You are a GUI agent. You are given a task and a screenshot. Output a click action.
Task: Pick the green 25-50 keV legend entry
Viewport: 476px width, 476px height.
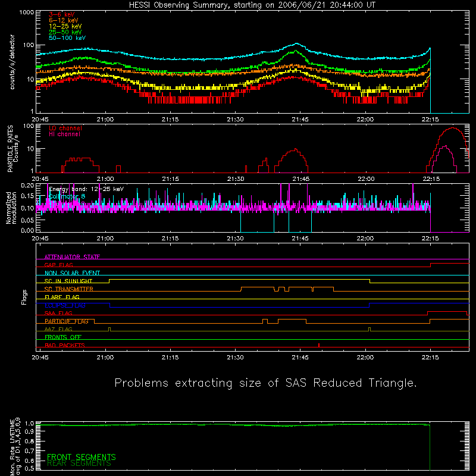[65, 32]
